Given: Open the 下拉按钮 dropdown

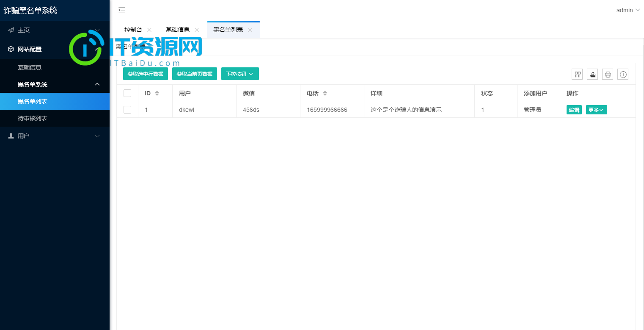Looking at the screenshot, I should [240, 74].
